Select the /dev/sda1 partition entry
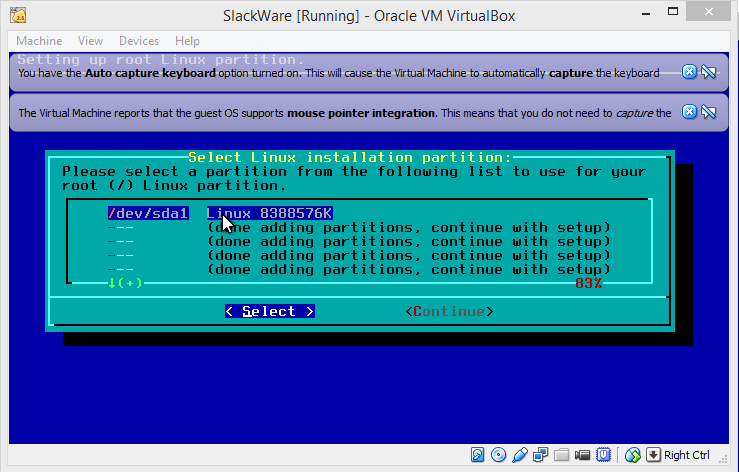Image resolution: width=739 pixels, height=472 pixels. 220,213
